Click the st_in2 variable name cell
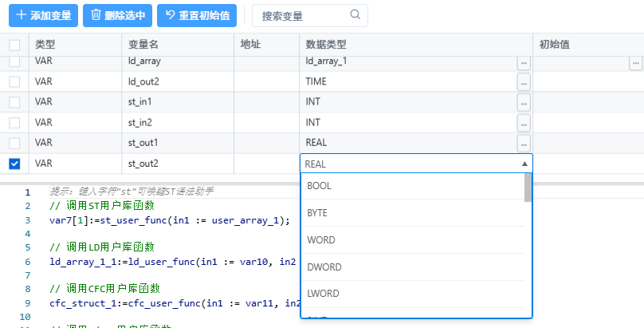The width and height of the screenshot is (644, 328). click(x=178, y=122)
